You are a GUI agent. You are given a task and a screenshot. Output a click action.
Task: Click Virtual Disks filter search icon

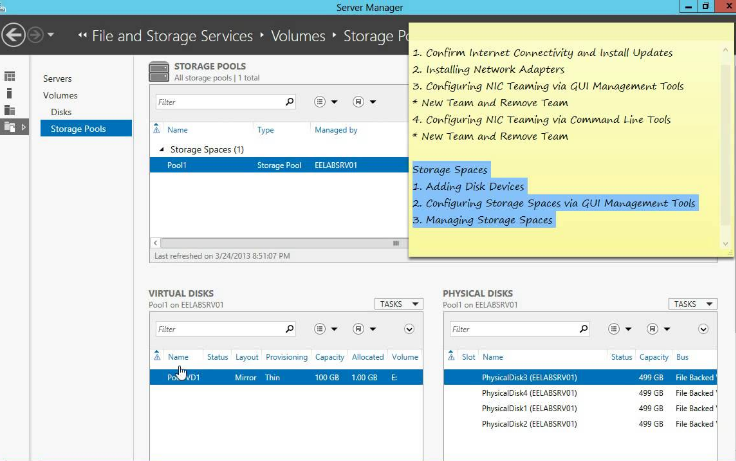pos(290,329)
